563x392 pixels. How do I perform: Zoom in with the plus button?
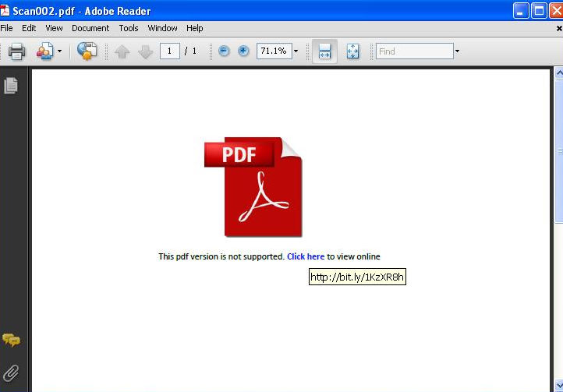click(x=243, y=51)
